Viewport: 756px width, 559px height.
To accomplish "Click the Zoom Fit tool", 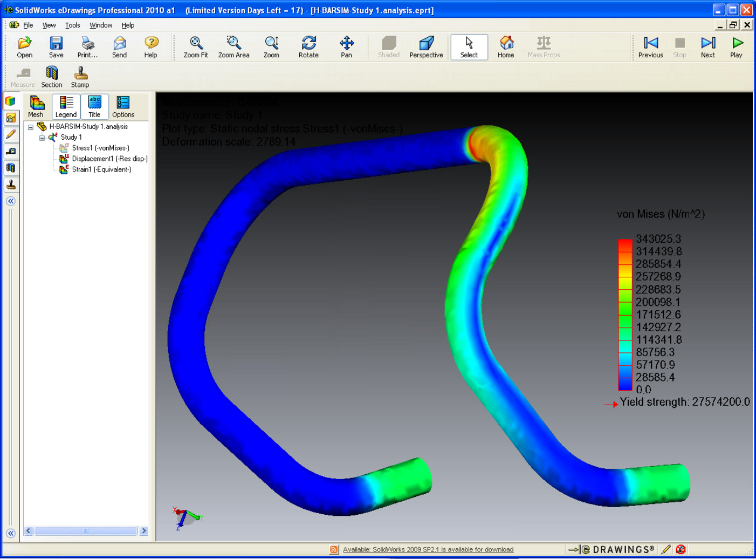I will coord(196,47).
